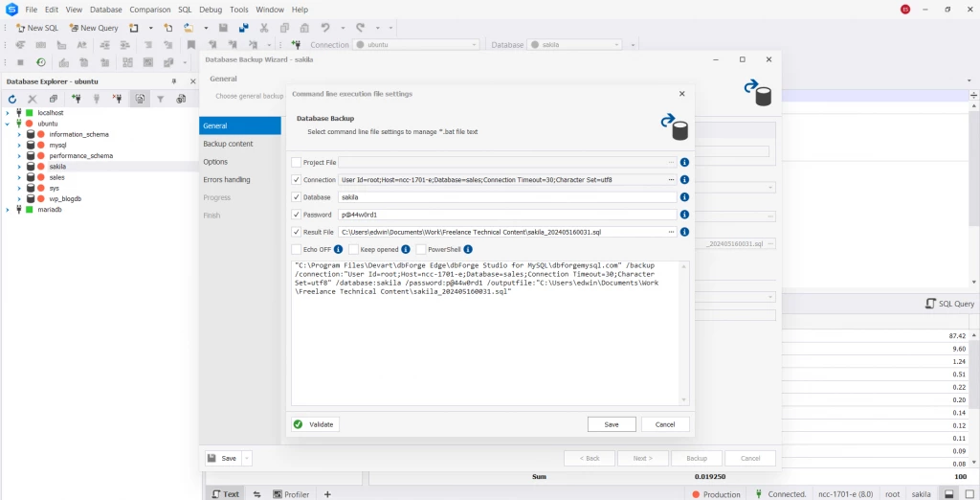Pin the Database Explorer panel
Viewport: 980px width, 500px height.
pos(174,81)
